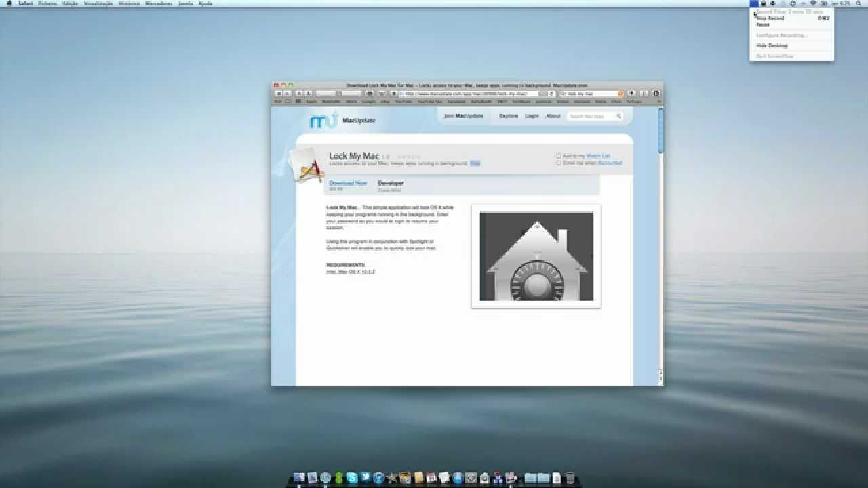Click the Wi-Fi status icon
Screen dimensions: 868x488
click(813, 3)
